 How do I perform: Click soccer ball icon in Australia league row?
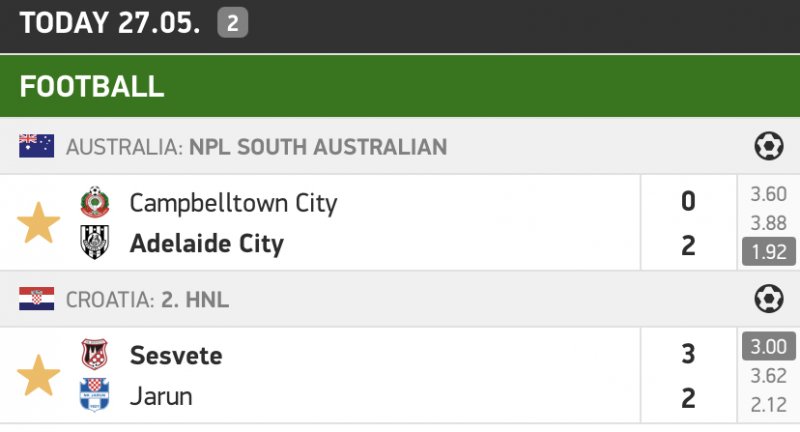[x=768, y=147]
